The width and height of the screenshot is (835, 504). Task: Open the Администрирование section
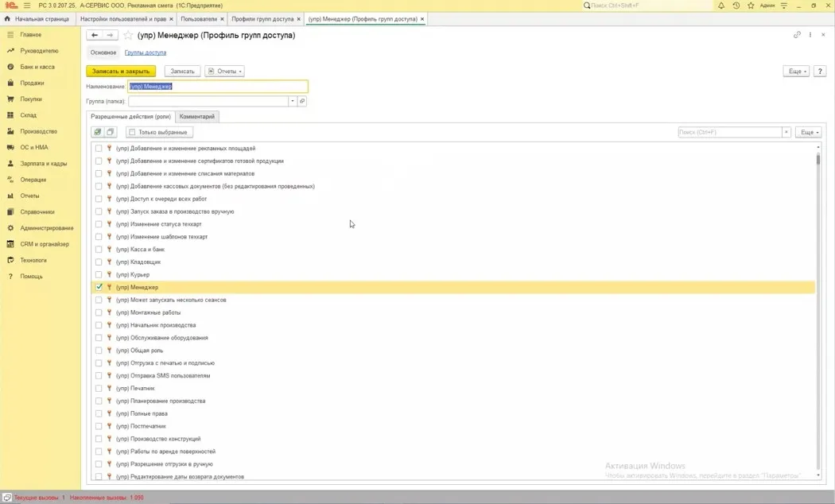pos(47,228)
